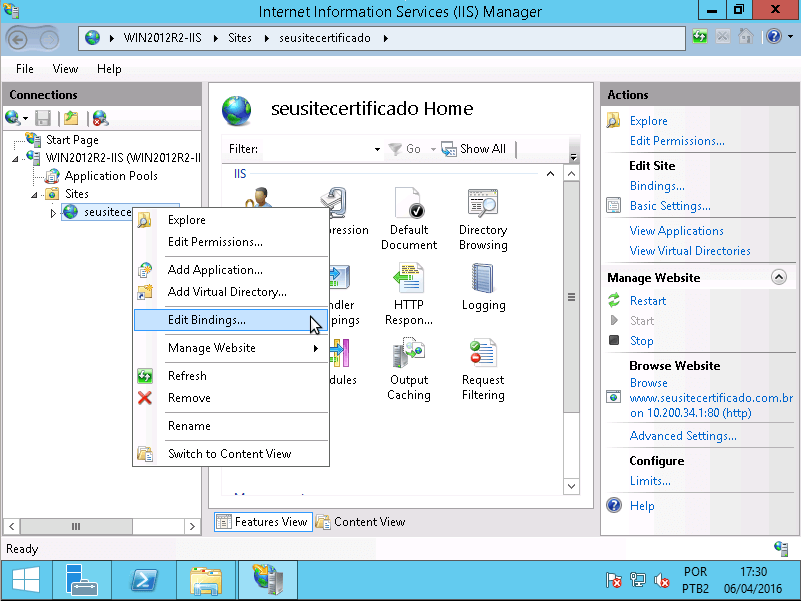
Task: Click the Help icon at bottom of Actions
Action: click(x=614, y=505)
